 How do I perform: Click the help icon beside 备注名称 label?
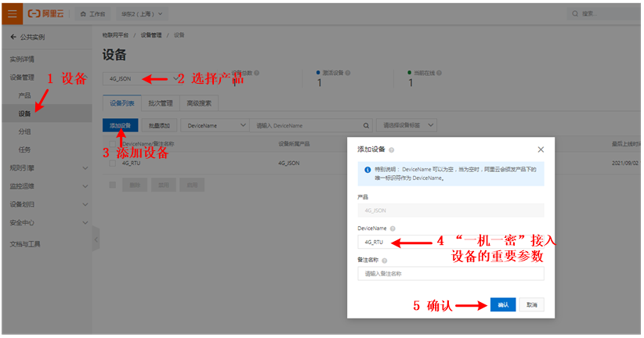(x=385, y=261)
